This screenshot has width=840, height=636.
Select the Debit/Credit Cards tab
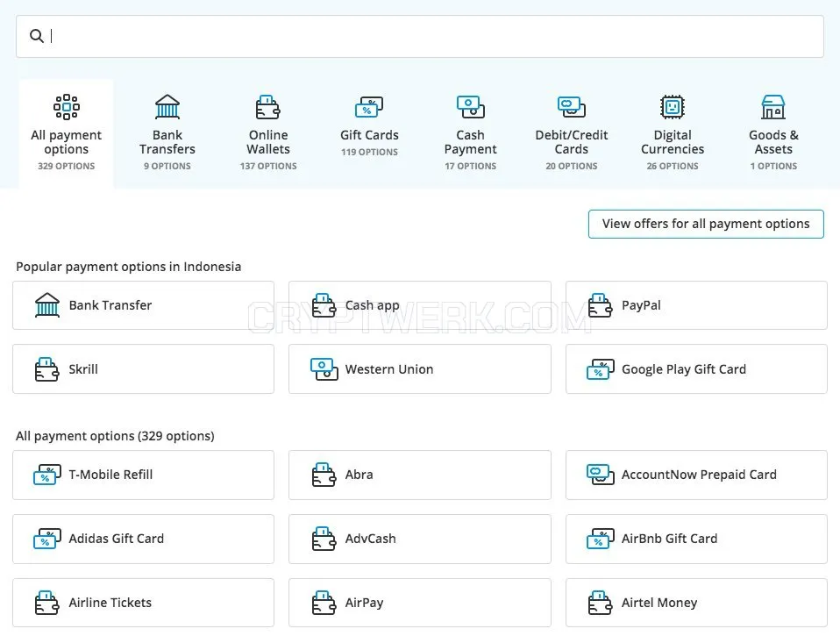[x=572, y=133]
